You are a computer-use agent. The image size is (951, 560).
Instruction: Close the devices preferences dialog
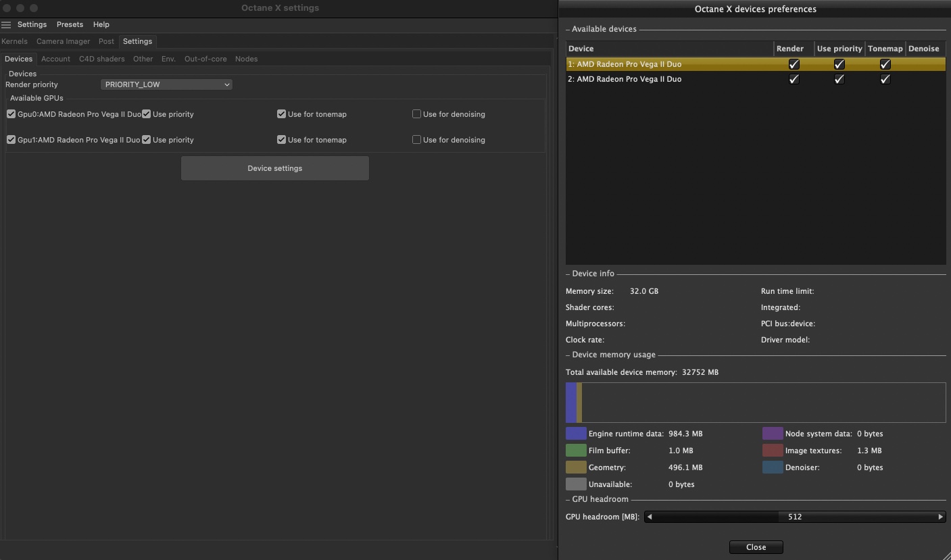tap(756, 547)
